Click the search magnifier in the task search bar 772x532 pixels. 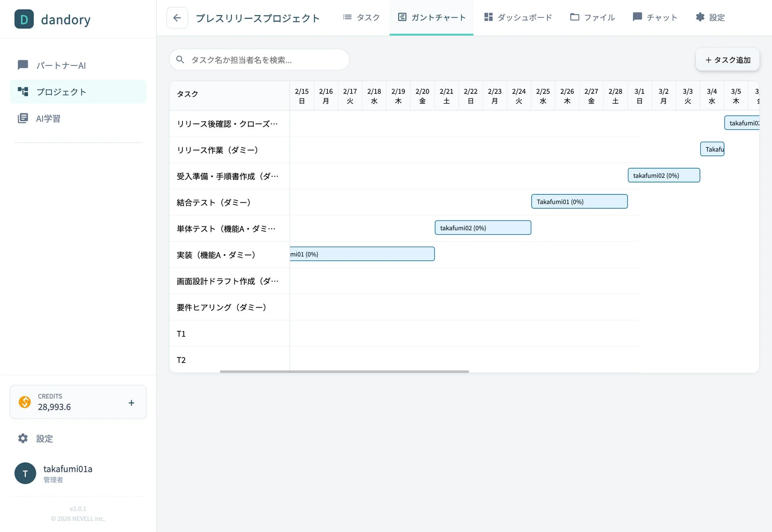tap(180, 59)
